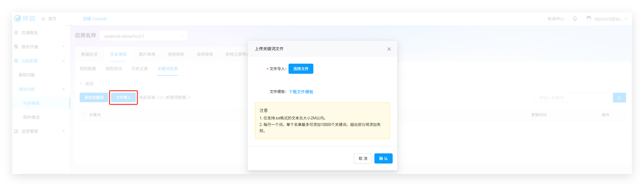Open the 应用名称 dropdown selector
Viewport: 644px width, 186px height.
pos(144,36)
